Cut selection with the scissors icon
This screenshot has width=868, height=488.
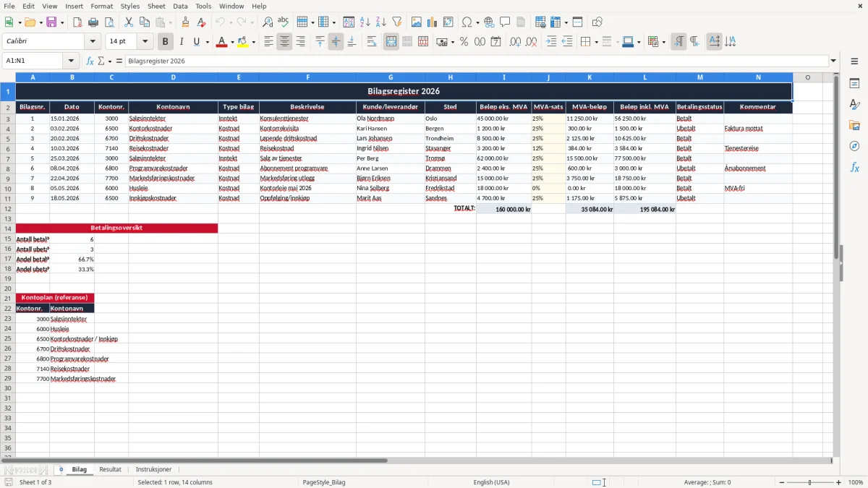[128, 22]
